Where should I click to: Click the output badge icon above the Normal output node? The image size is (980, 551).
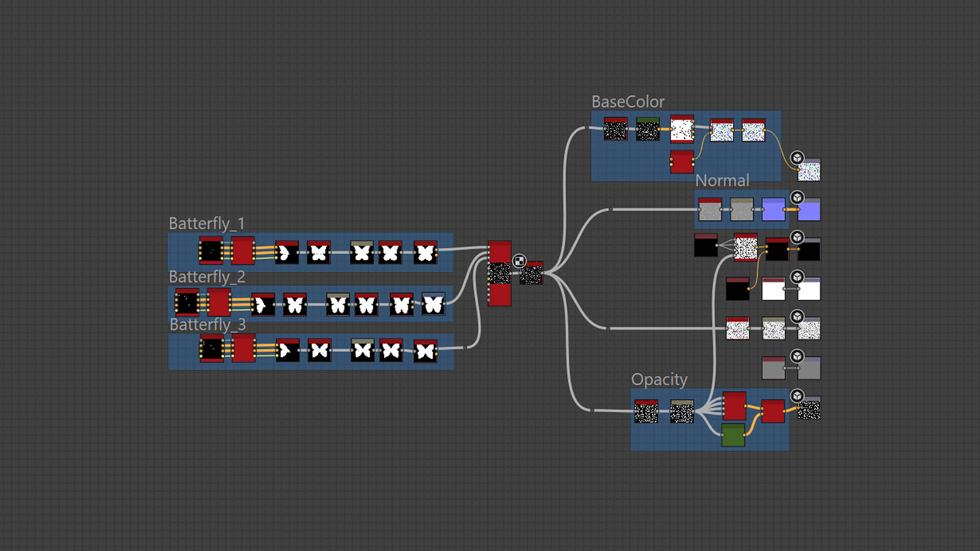(x=797, y=198)
